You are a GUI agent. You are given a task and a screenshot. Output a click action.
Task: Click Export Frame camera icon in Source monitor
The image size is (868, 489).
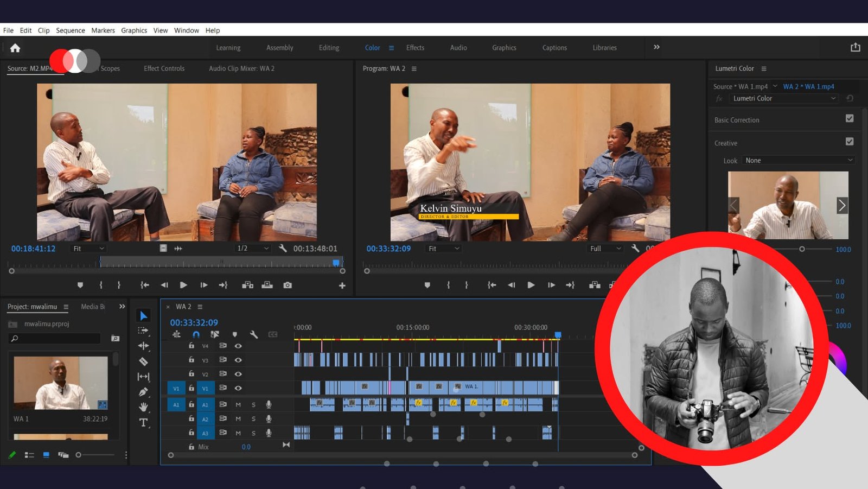click(288, 285)
